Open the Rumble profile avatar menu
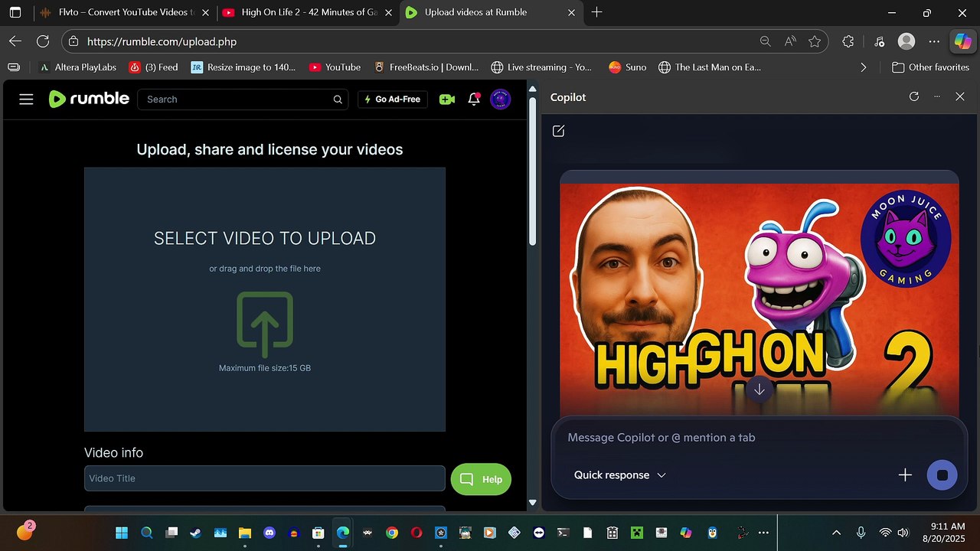The height and width of the screenshot is (551, 980). coord(500,99)
